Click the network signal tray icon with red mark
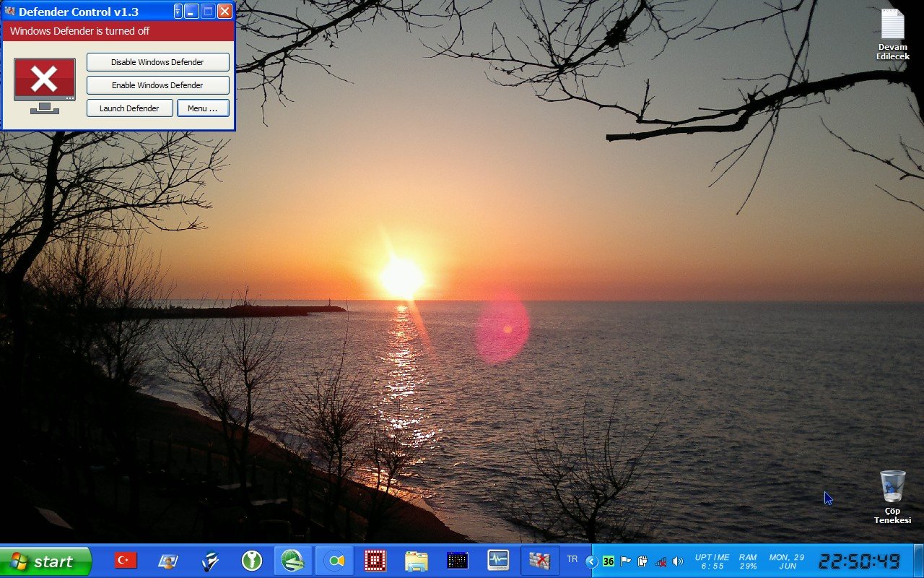This screenshot has width=924, height=578. point(660,561)
